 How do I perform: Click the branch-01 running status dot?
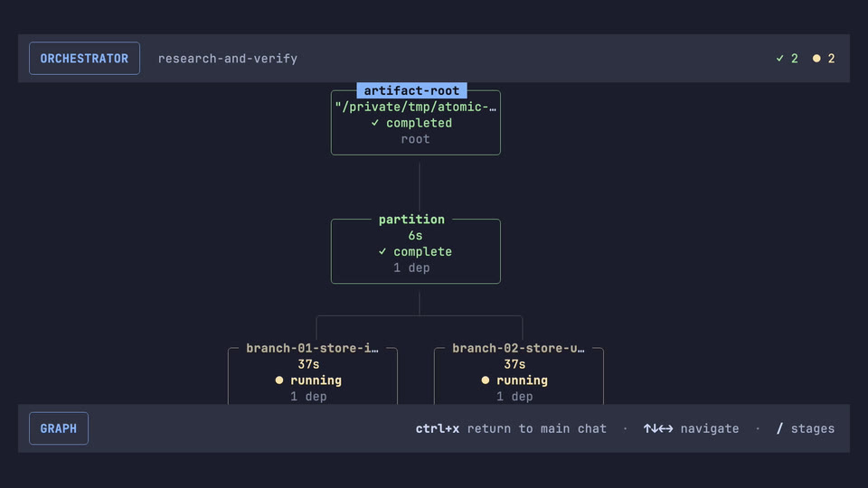pyautogui.click(x=279, y=380)
